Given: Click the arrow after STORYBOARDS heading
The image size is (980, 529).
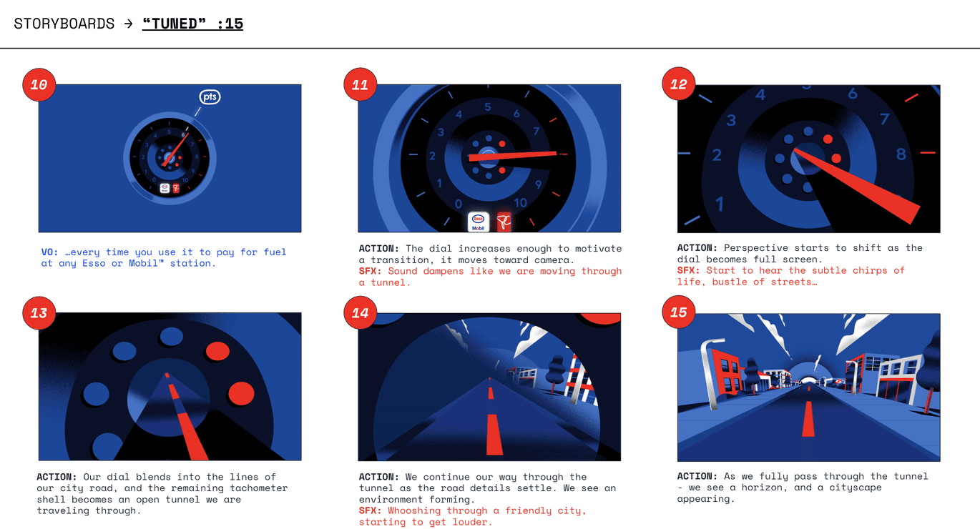Looking at the screenshot, I should click(x=128, y=24).
